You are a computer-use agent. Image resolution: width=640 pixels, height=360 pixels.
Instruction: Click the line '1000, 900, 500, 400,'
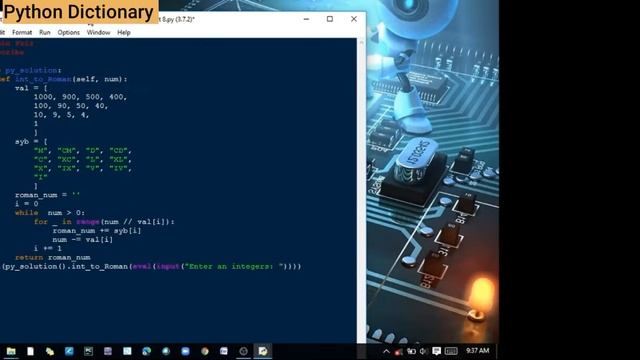pyautogui.click(x=80, y=97)
